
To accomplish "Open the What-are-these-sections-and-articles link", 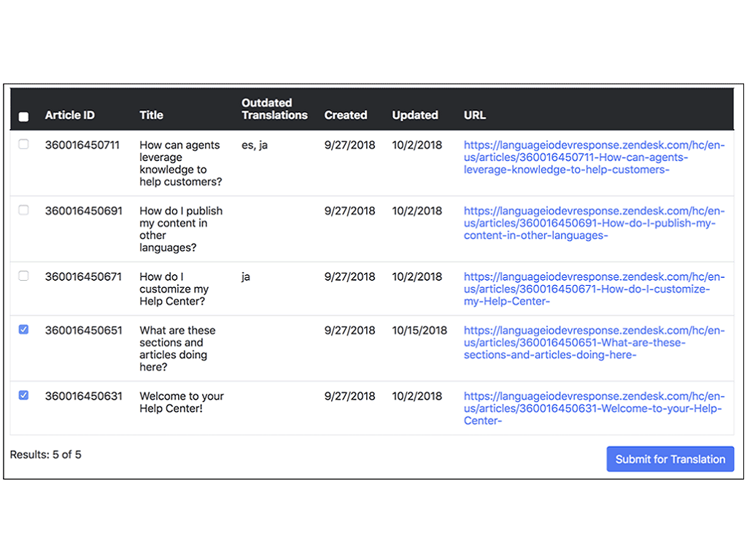I will tap(594, 343).
